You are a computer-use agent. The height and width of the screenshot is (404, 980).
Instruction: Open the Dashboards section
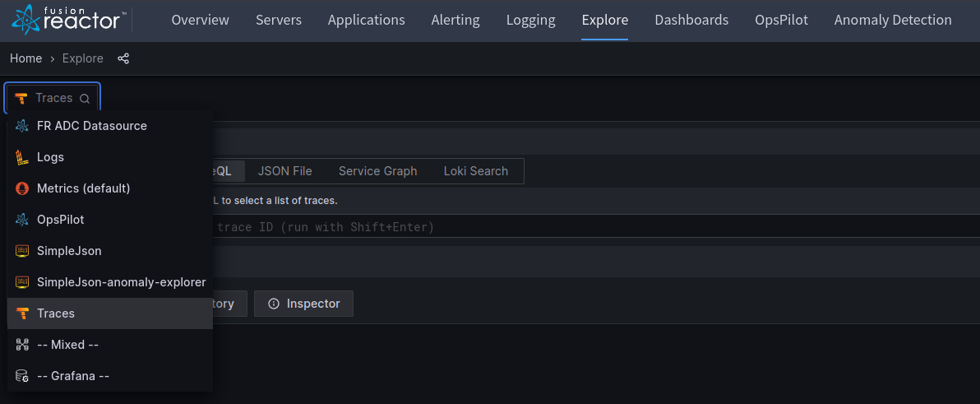pyautogui.click(x=691, y=20)
